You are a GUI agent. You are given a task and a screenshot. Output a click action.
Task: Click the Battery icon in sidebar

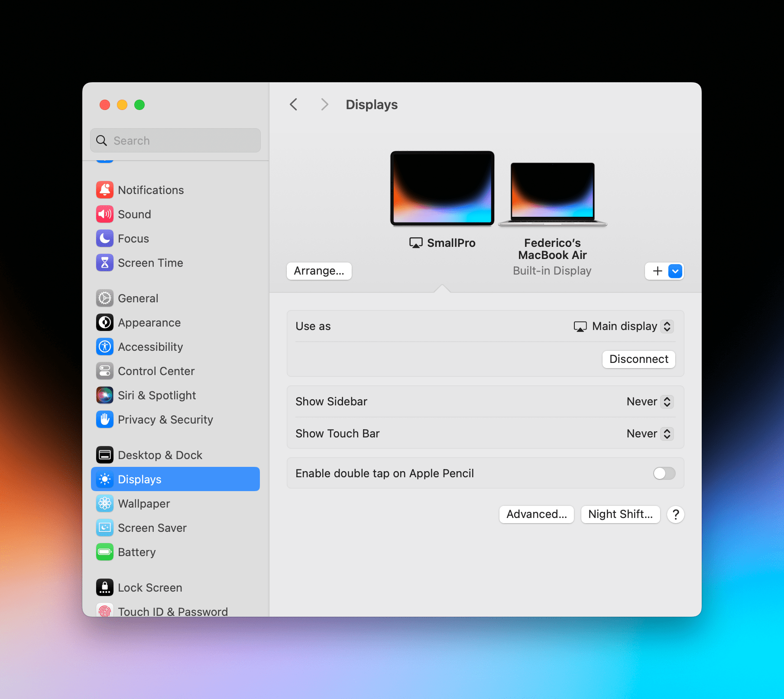[x=105, y=552]
